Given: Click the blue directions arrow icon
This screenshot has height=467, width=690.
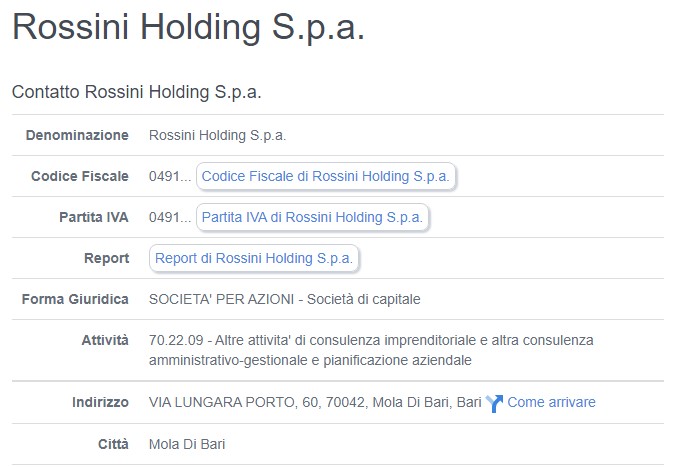Looking at the screenshot, I should [494, 403].
